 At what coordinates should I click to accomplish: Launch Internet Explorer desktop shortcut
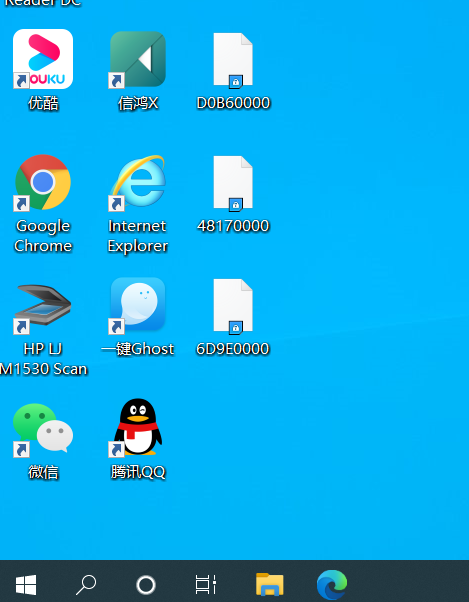(x=138, y=182)
